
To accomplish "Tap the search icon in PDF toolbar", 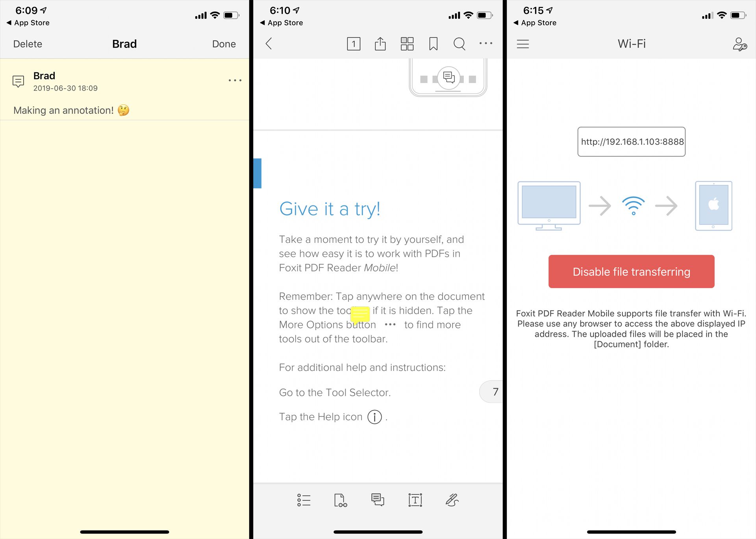I will (459, 44).
